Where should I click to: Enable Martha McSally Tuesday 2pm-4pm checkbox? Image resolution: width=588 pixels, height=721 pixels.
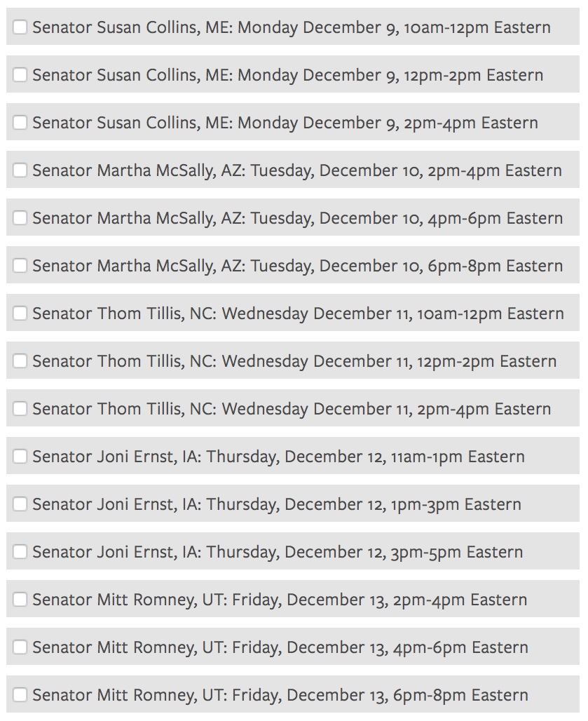20,170
